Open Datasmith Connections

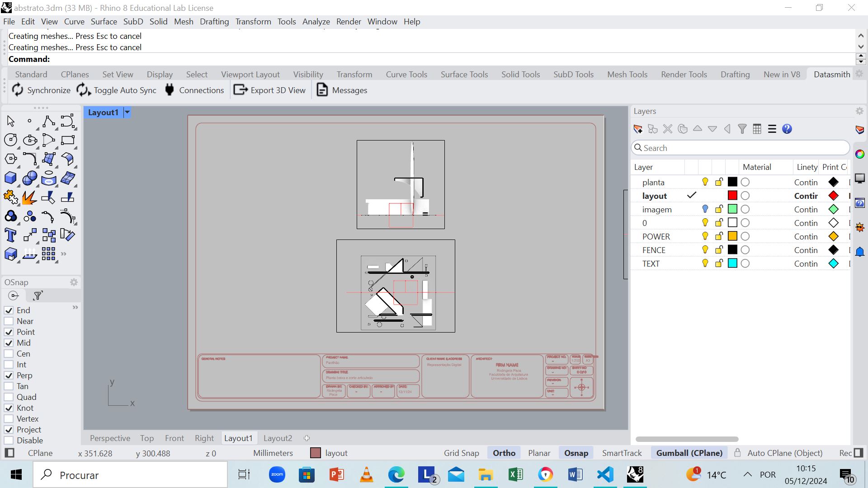(x=194, y=90)
